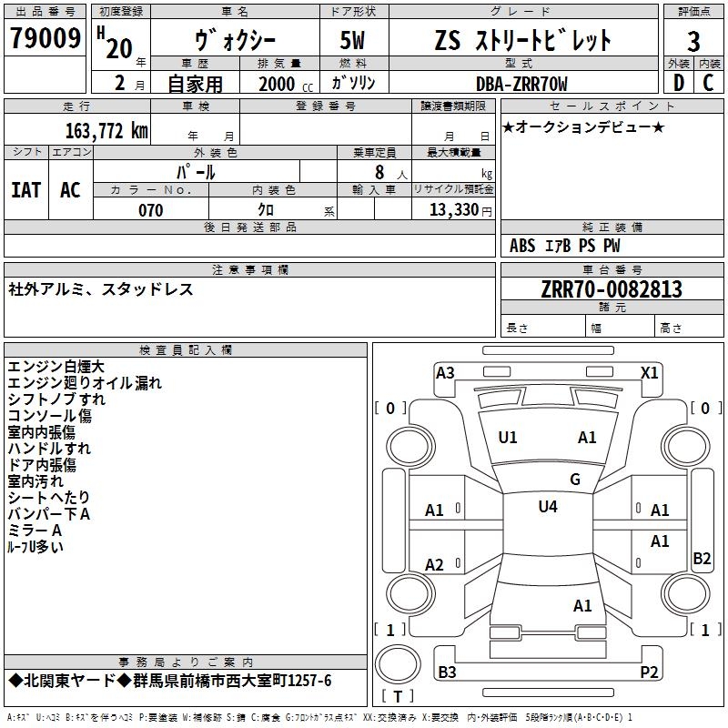Select note コンソール傷

coord(49,415)
